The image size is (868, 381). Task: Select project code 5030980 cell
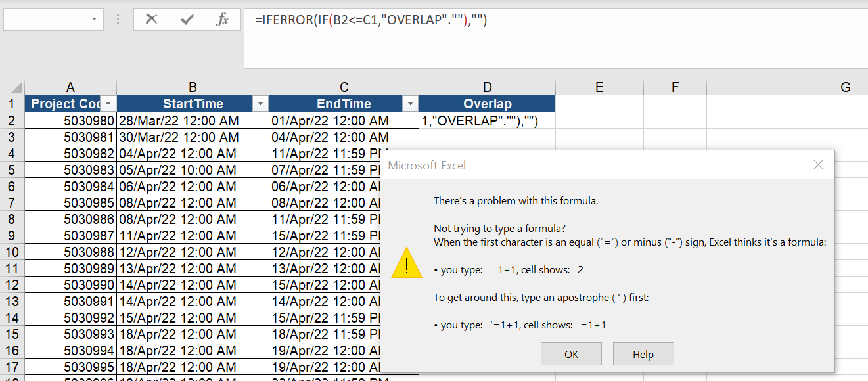click(x=70, y=121)
